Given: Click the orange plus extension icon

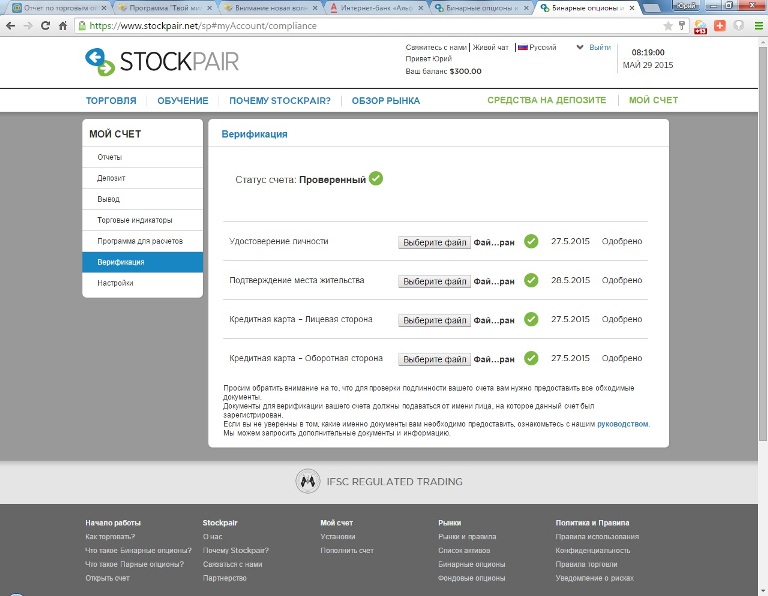Looking at the screenshot, I should click(720, 26).
